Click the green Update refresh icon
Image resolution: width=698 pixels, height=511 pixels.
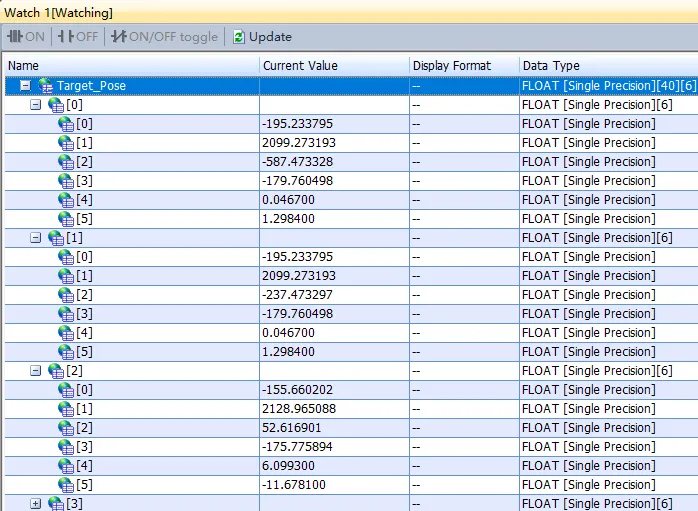[x=238, y=37]
